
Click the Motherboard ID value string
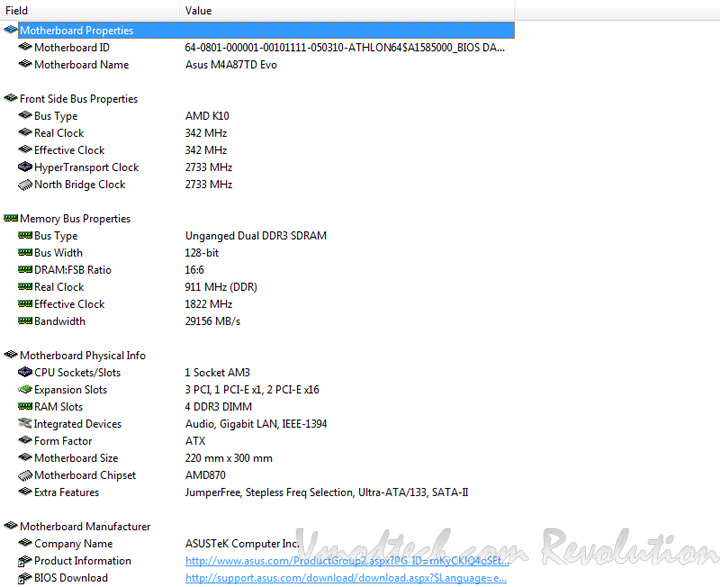[345, 47]
